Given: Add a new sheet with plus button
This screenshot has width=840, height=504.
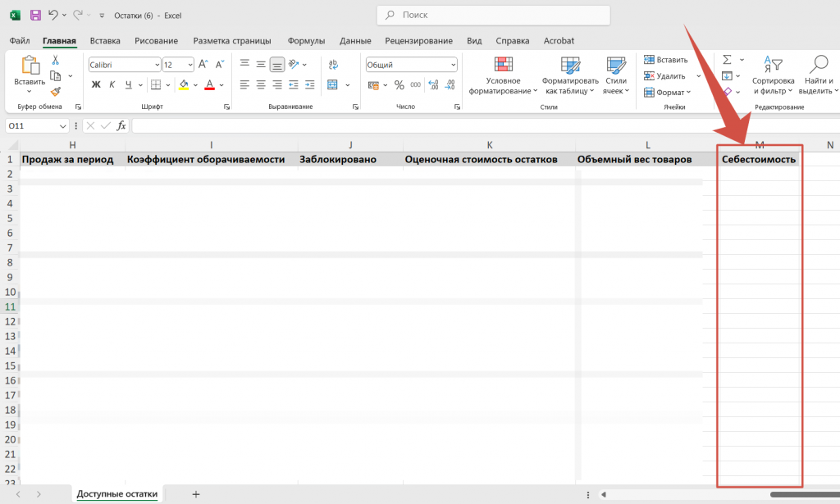Looking at the screenshot, I should coord(196,494).
